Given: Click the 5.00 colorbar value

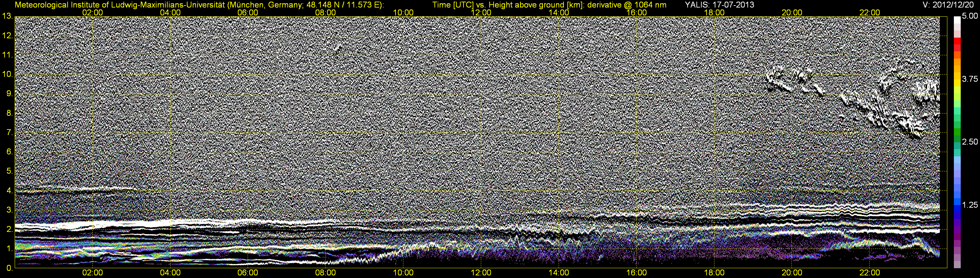Looking at the screenshot, I should pyautogui.click(x=970, y=16).
